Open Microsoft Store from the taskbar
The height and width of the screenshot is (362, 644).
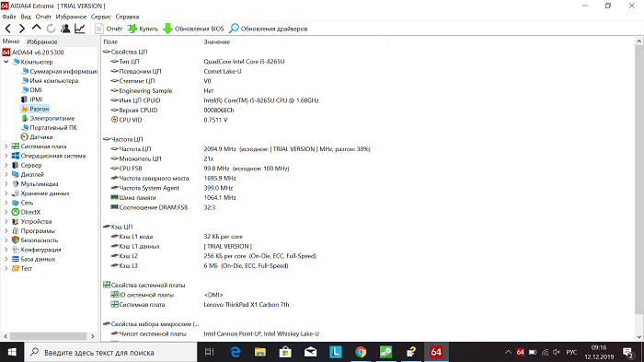[285, 352]
